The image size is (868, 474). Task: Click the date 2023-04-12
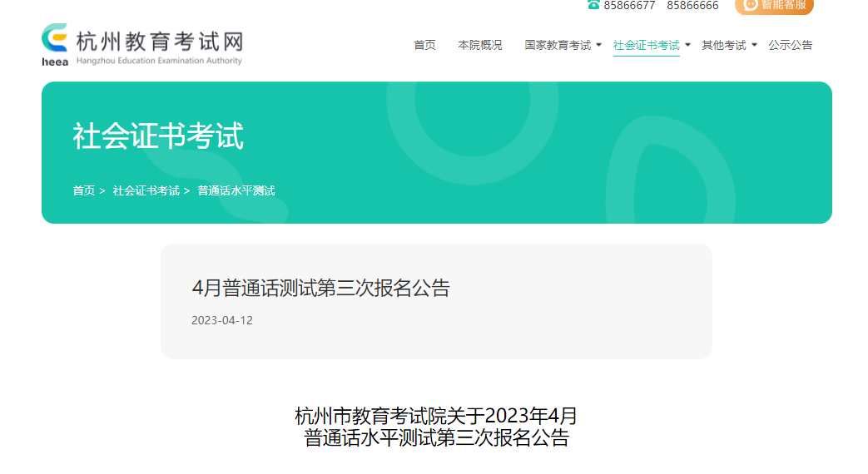(222, 321)
